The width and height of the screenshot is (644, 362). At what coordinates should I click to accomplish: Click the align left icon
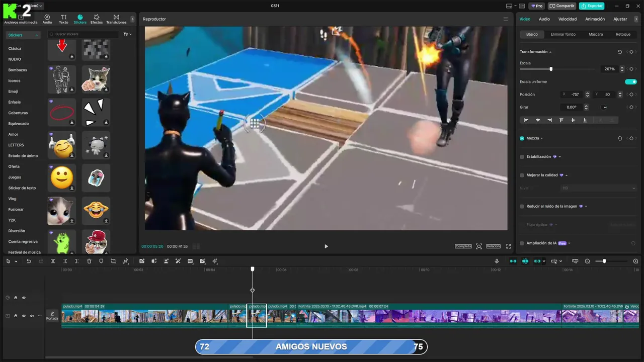coord(526,120)
